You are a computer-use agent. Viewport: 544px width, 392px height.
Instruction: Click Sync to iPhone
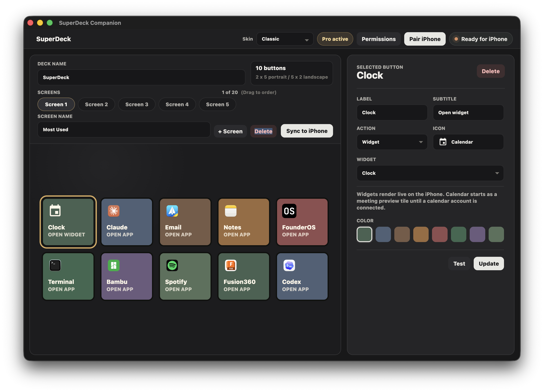tap(307, 131)
